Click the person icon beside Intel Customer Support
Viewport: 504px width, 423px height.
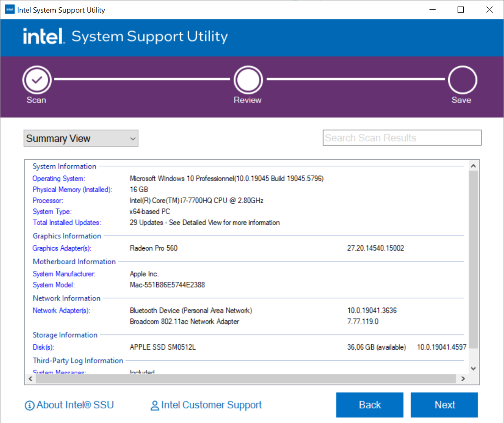(155, 405)
